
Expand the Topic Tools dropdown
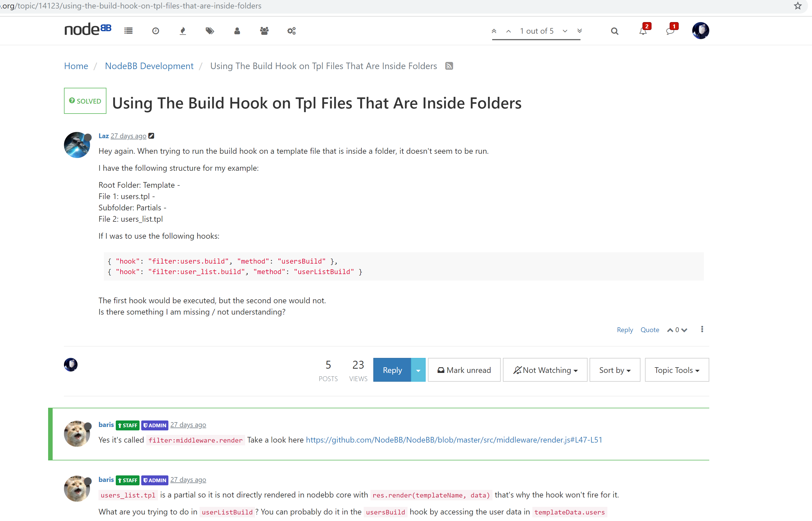coord(676,370)
